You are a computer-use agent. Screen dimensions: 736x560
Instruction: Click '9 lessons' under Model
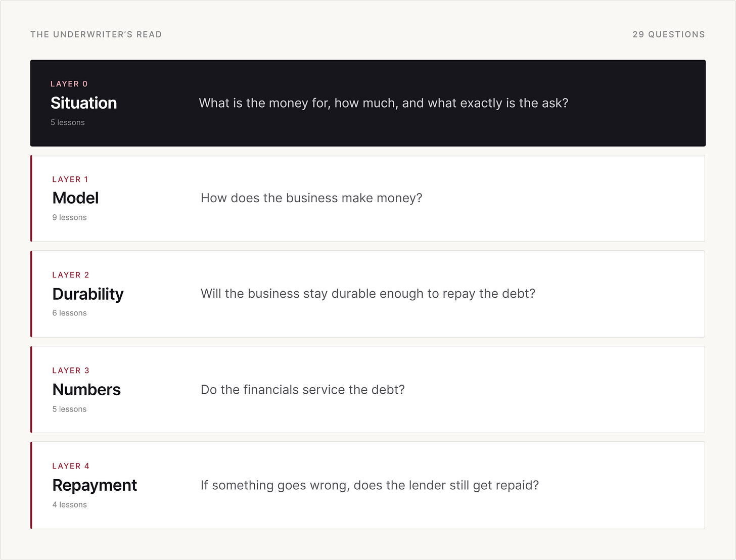tap(69, 217)
